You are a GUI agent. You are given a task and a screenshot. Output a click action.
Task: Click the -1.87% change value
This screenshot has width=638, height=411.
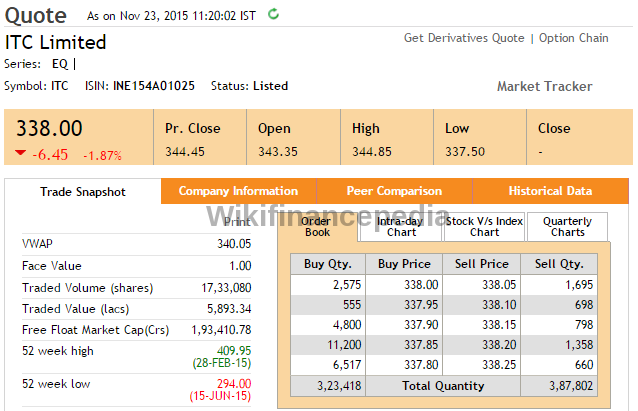pos(103,155)
